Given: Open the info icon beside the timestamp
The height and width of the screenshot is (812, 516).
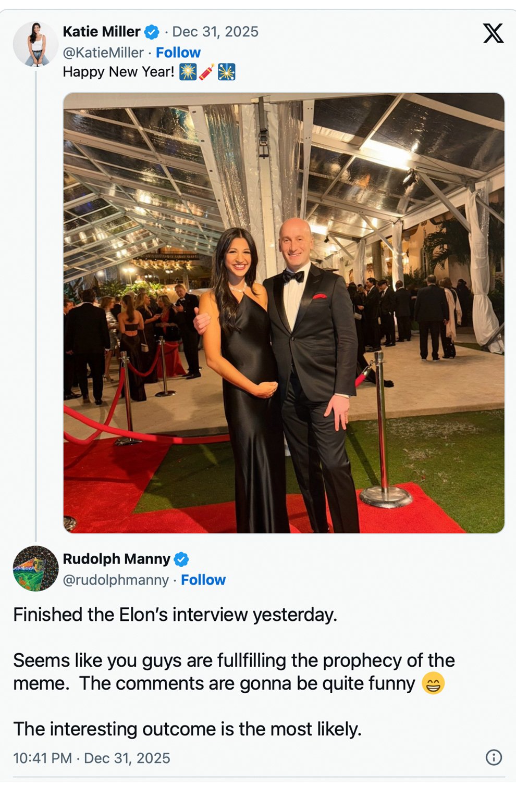Looking at the screenshot, I should (493, 757).
